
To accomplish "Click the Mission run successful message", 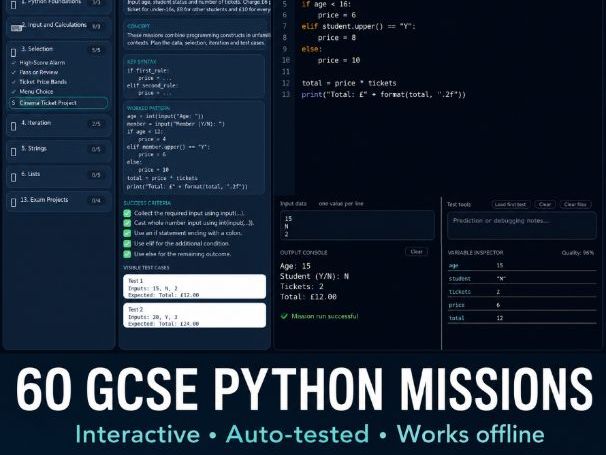I will (x=325, y=316).
